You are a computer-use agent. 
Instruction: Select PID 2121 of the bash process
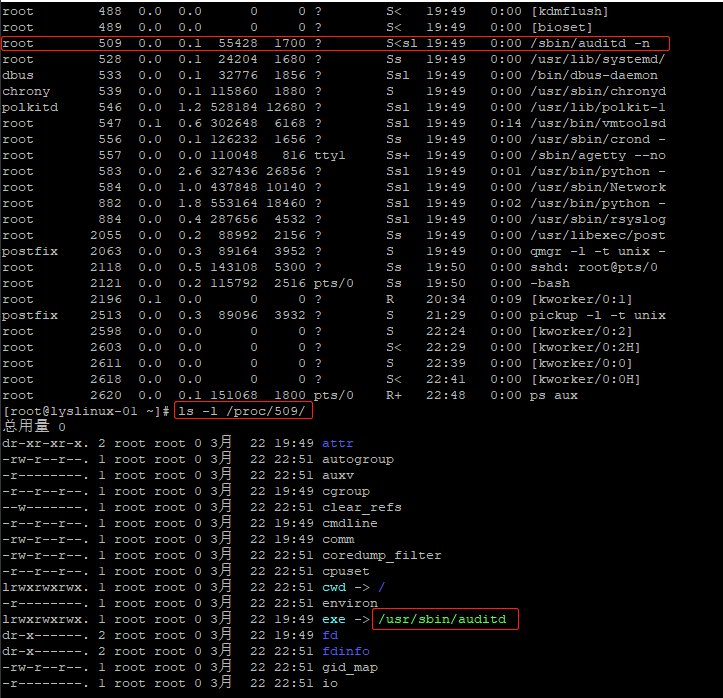coord(106,283)
